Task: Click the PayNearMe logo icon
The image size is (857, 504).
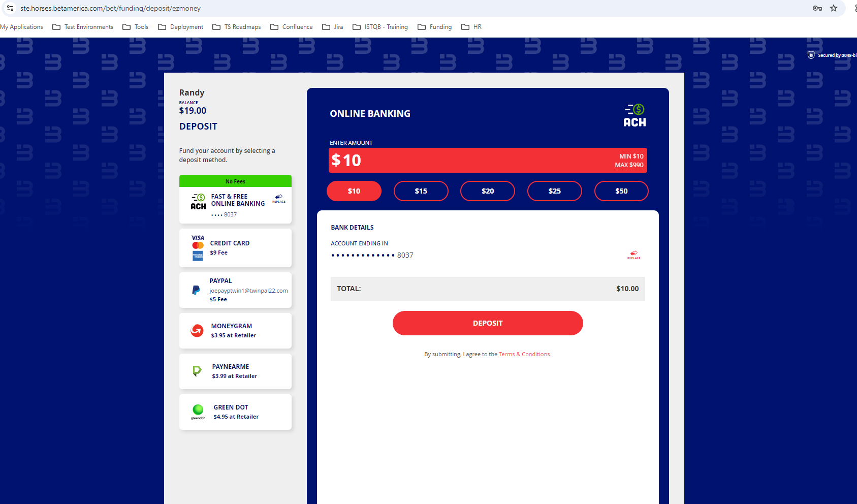Action: pos(197,371)
